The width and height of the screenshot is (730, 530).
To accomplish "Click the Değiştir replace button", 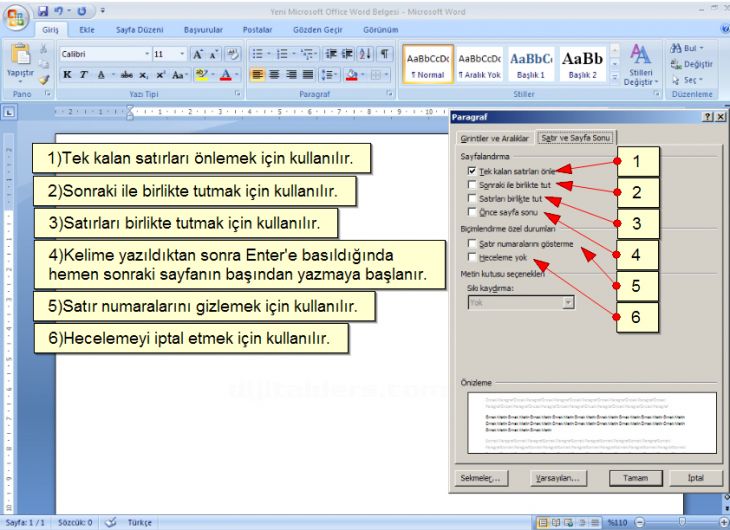I will 691,64.
